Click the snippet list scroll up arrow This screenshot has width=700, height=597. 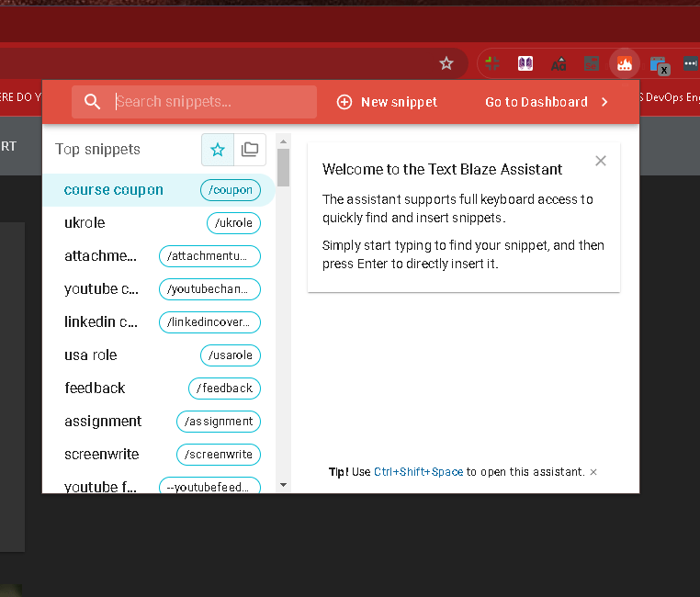coord(283,141)
